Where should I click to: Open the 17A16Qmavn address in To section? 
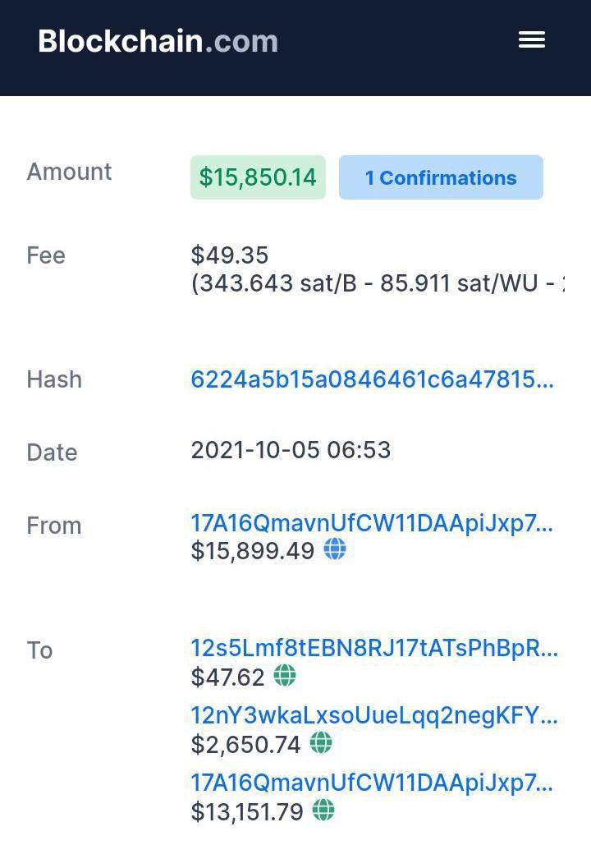coord(372,783)
